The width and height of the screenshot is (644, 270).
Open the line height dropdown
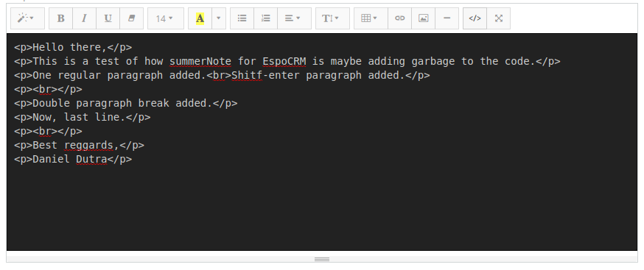click(332, 18)
